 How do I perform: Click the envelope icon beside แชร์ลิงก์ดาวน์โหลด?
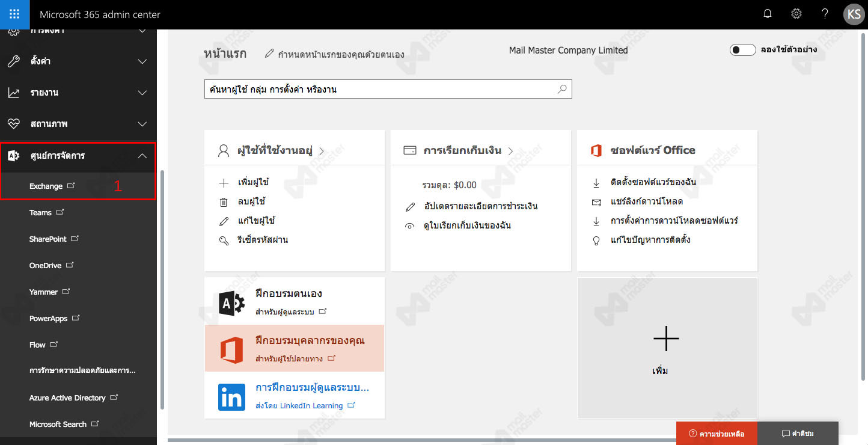click(x=597, y=201)
